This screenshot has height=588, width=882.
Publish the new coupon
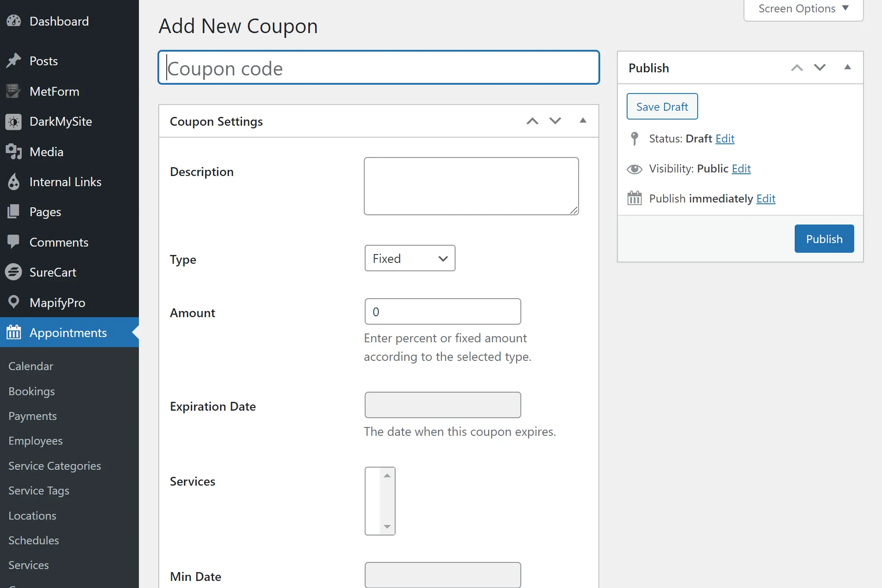tap(824, 239)
